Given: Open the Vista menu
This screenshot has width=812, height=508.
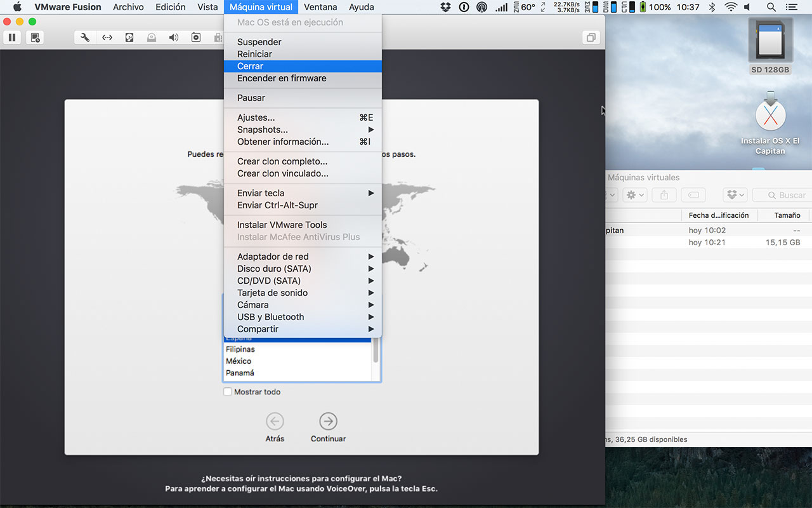Looking at the screenshot, I should [x=207, y=7].
